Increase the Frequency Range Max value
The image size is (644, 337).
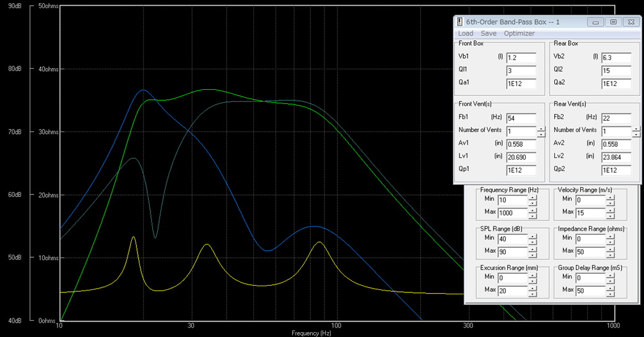pyautogui.click(x=533, y=210)
